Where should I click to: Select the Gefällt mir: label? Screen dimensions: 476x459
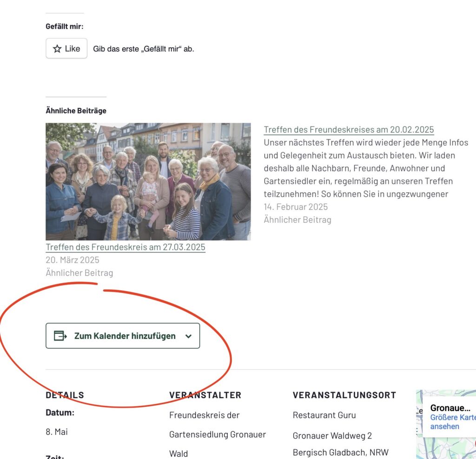click(64, 27)
